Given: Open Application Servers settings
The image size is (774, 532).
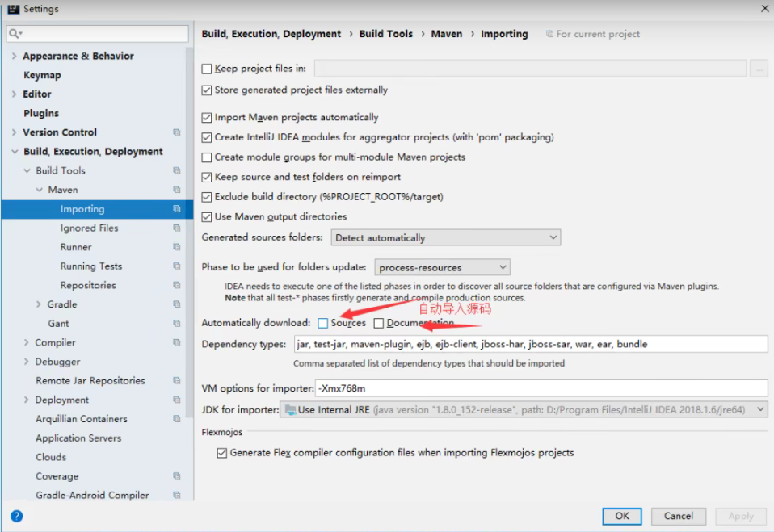Looking at the screenshot, I should coord(78,438).
